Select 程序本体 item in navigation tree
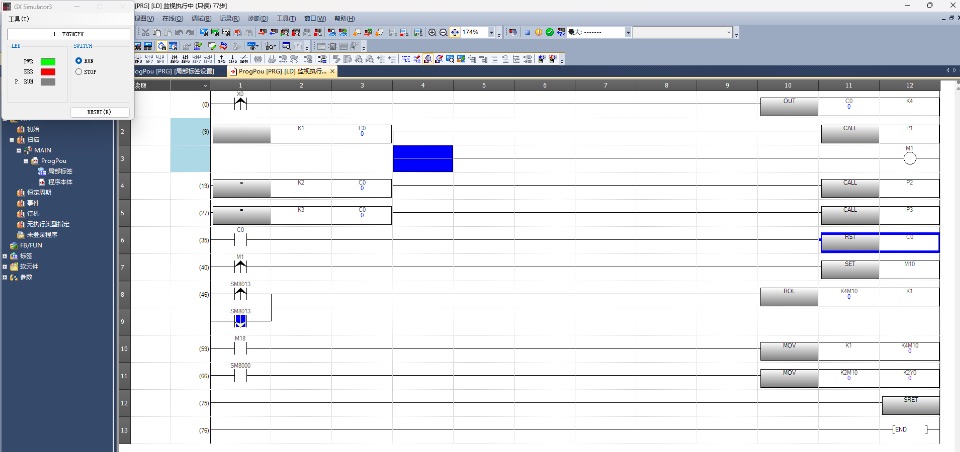 pyautogui.click(x=60, y=183)
